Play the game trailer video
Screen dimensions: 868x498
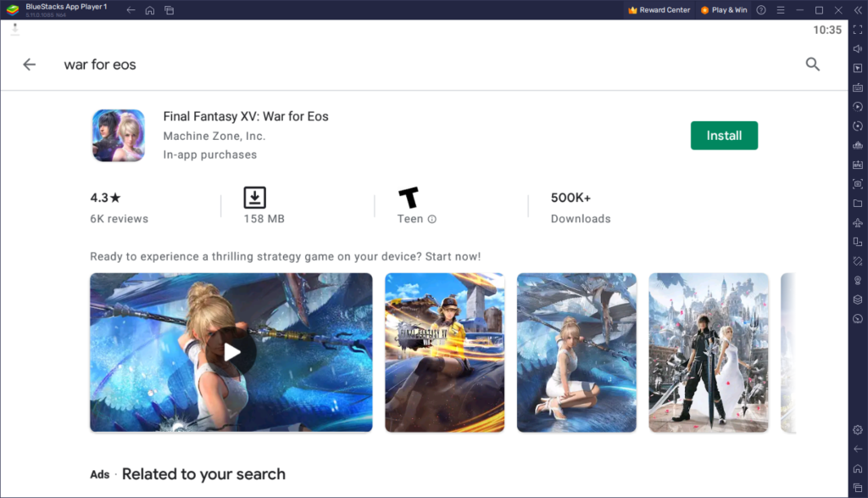(231, 352)
